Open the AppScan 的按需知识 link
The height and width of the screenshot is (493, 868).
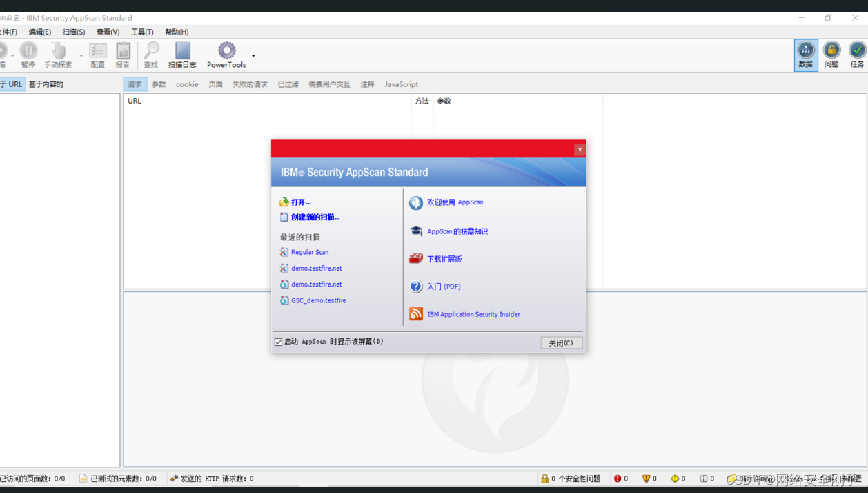coord(457,231)
